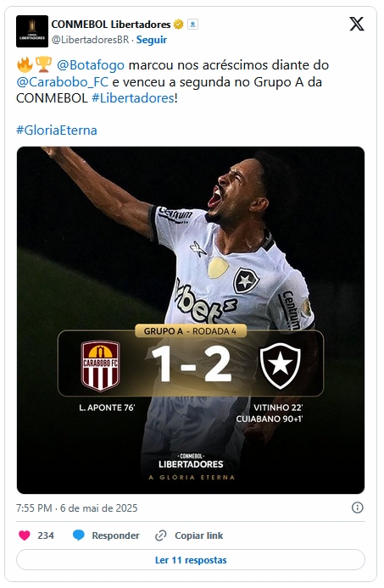Screen dimensions: 384x588
Task: Click the blue reply bubble icon
Action: click(79, 535)
